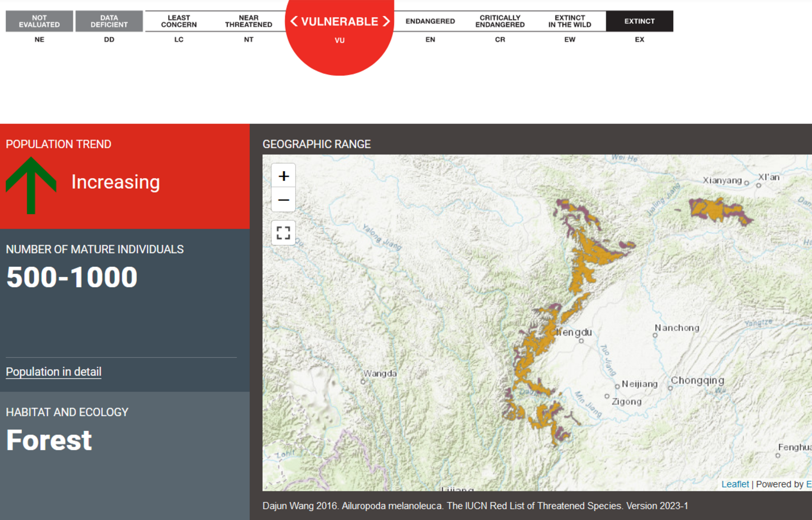Select the Extinct in the Wild category
This screenshot has height=520, width=812.
point(570,21)
